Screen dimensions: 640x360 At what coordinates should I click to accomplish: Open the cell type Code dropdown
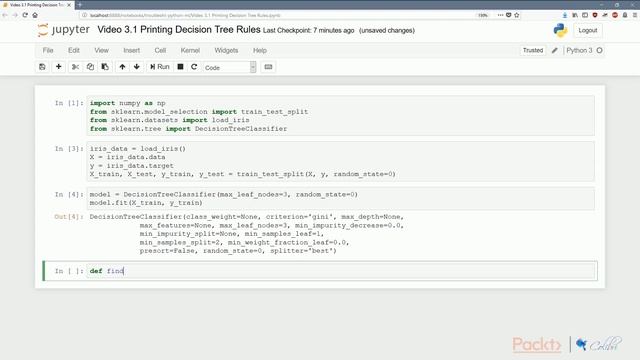pyautogui.click(x=230, y=67)
